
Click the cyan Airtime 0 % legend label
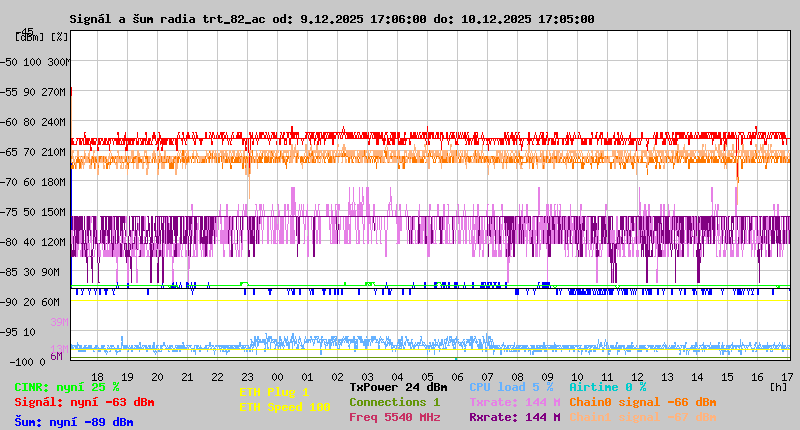point(608,386)
